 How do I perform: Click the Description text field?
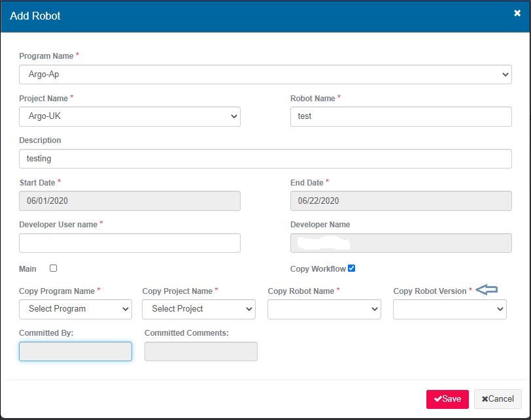pos(265,159)
